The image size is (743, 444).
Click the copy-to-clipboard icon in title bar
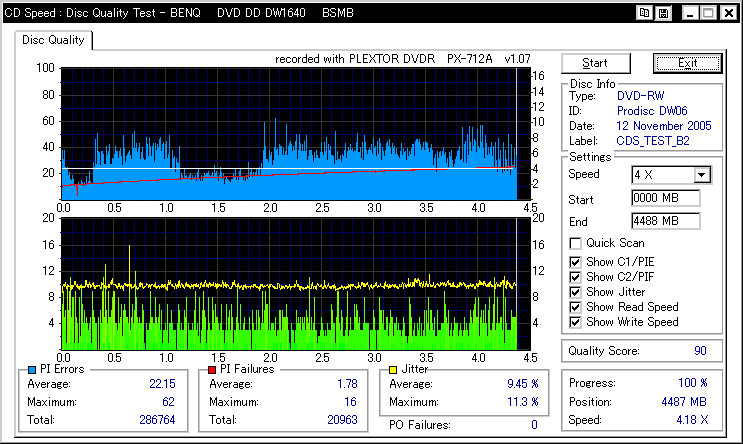pyautogui.click(x=644, y=13)
